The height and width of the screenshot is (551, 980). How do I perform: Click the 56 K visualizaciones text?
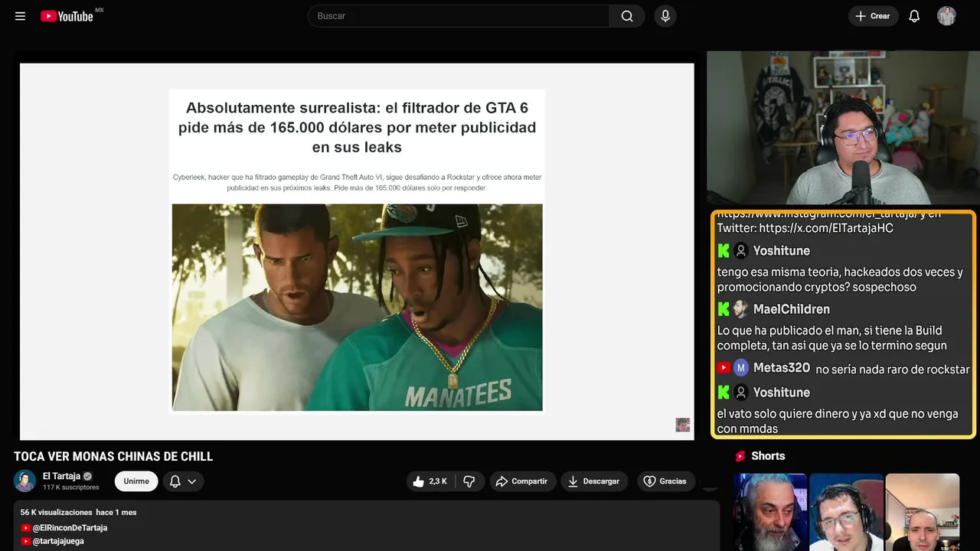tap(57, 512)
